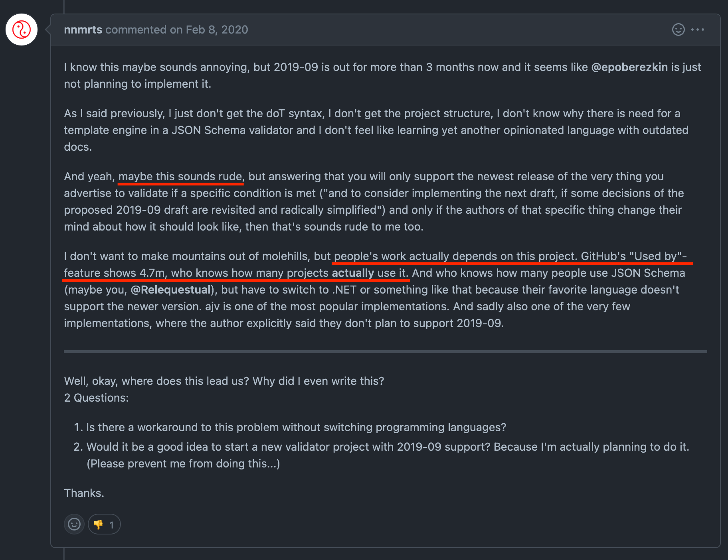
Task: Open the three-dot comment options menu
Action: pos(698,30)
